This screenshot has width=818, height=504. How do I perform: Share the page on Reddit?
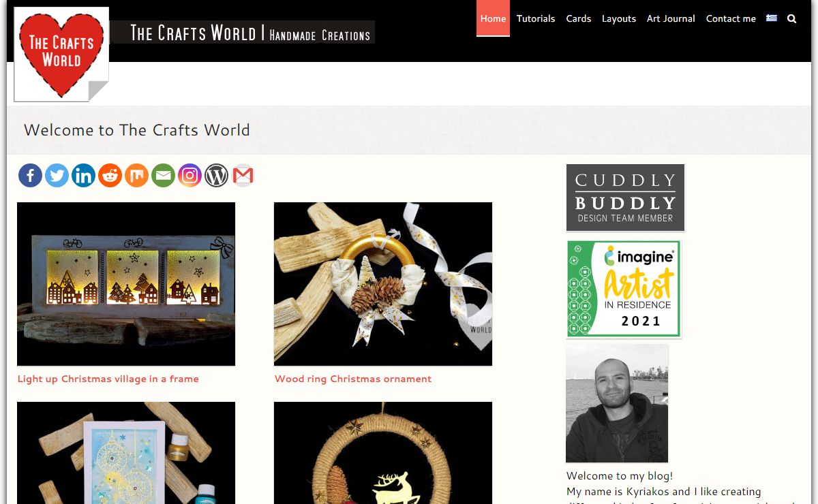[110, 176]
